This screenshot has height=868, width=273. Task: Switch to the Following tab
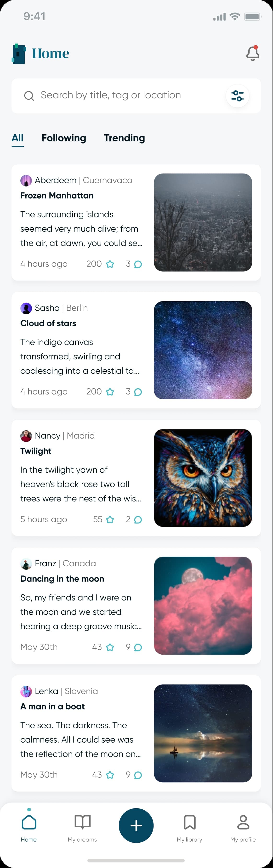point(64,138)
